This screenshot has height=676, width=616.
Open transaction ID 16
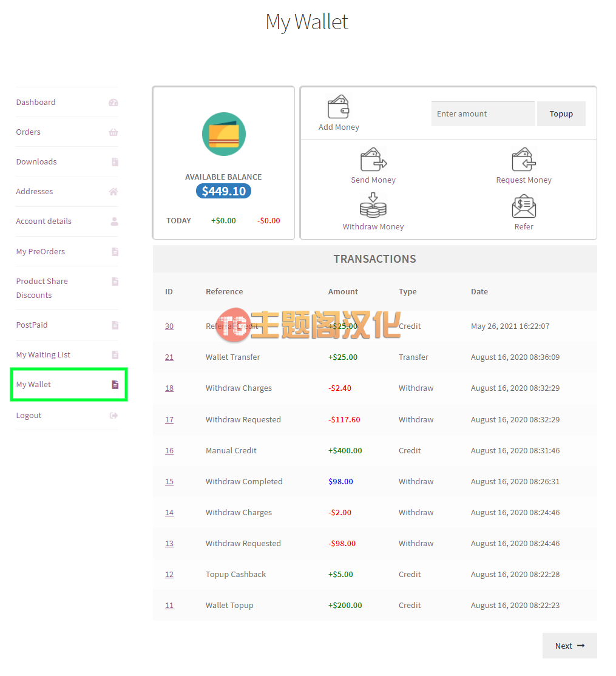click(x=169, y=451)
